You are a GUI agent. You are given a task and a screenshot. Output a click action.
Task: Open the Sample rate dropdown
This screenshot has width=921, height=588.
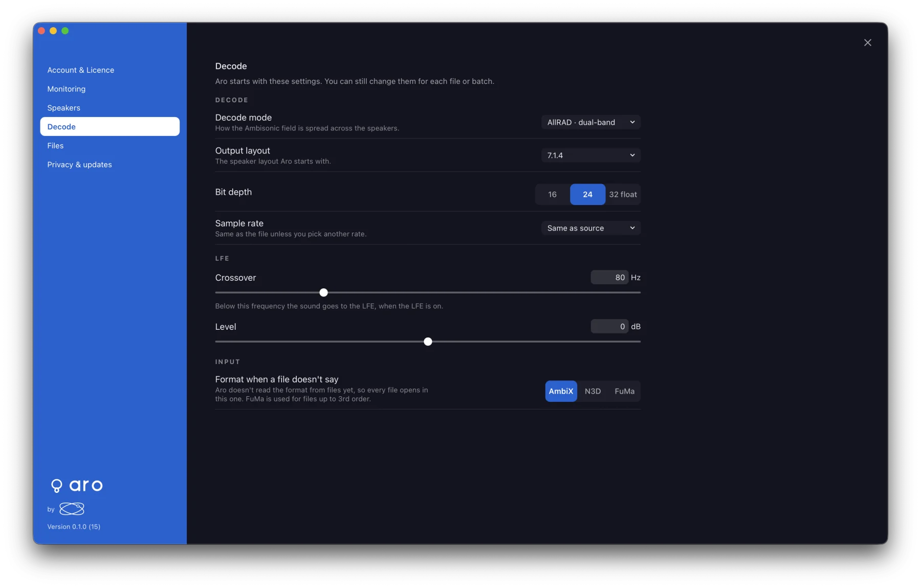(590, 228)
